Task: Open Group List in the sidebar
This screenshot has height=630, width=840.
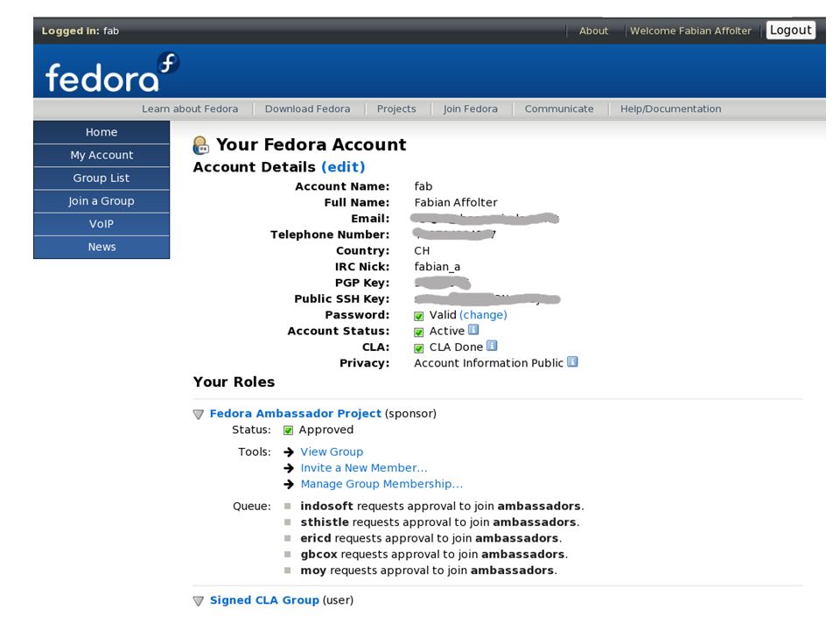Action: (101, 178)
